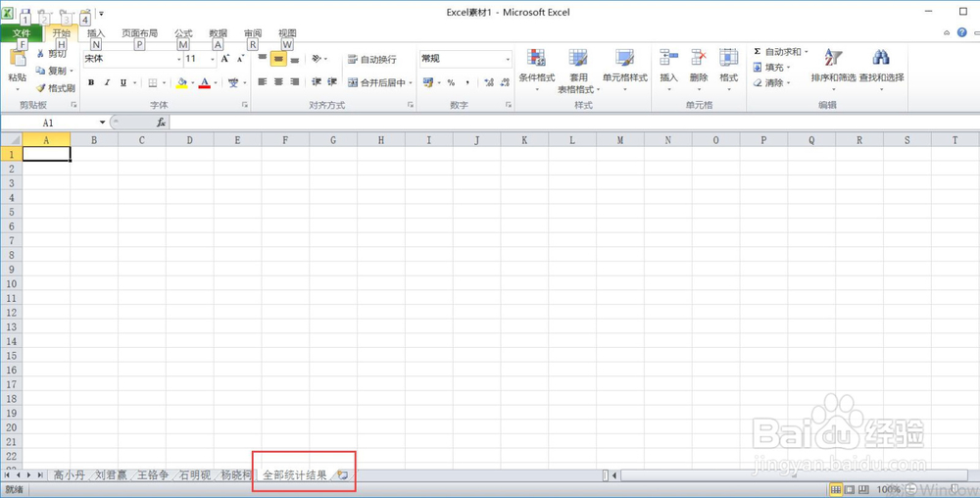Switch to the Insert (插入) tab

[x=96, y=33]
